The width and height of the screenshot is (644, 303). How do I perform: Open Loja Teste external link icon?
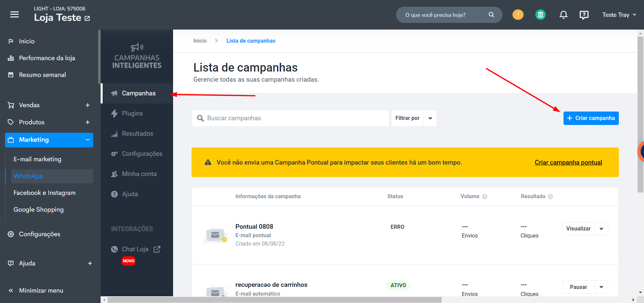click(87, 18)
